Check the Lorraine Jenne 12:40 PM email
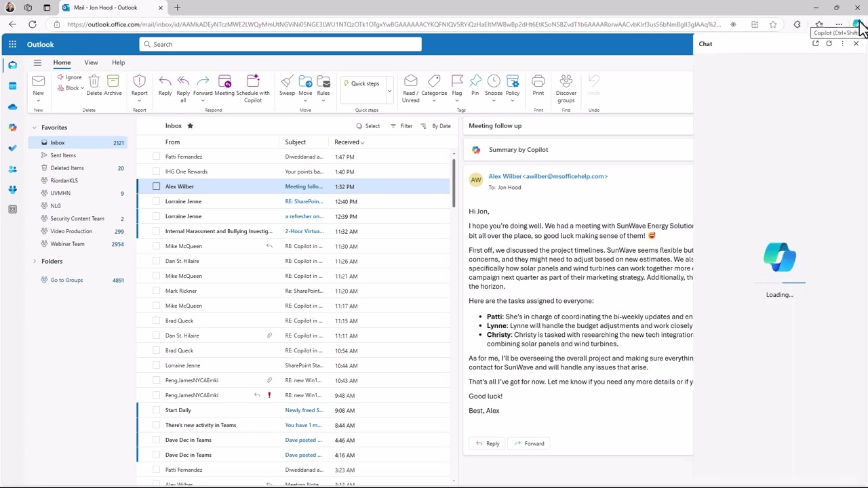This screenshot has width=868, height=488. click(157, 201)
